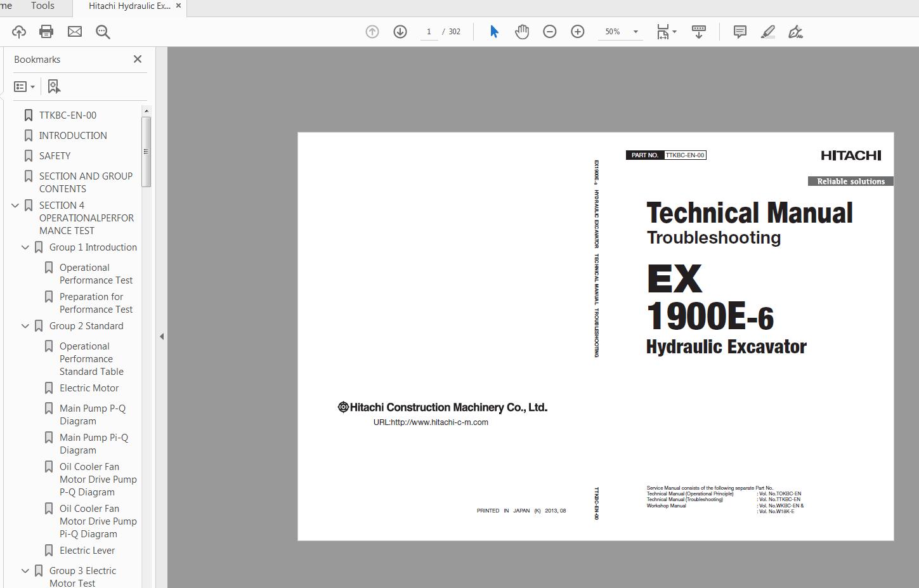
Task: Collapse the side panel with arrow handle
Action: (162, 337)
